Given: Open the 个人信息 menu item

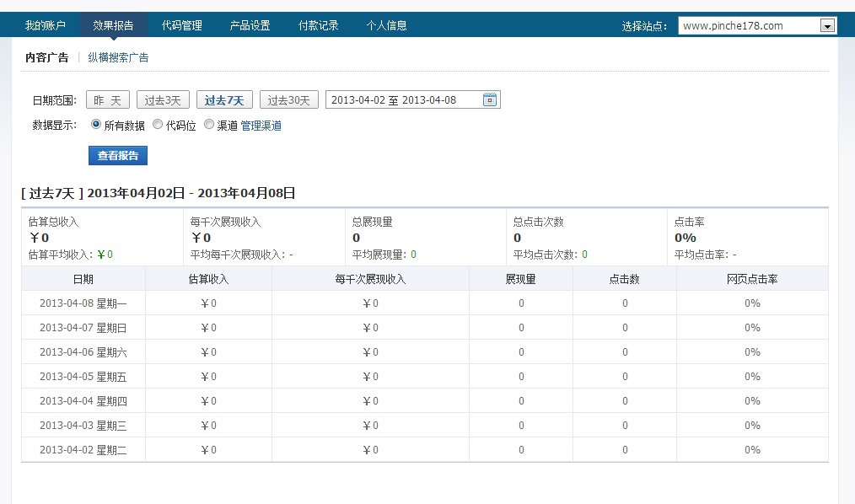Looking at the screenshot, I should click(387, 25).
